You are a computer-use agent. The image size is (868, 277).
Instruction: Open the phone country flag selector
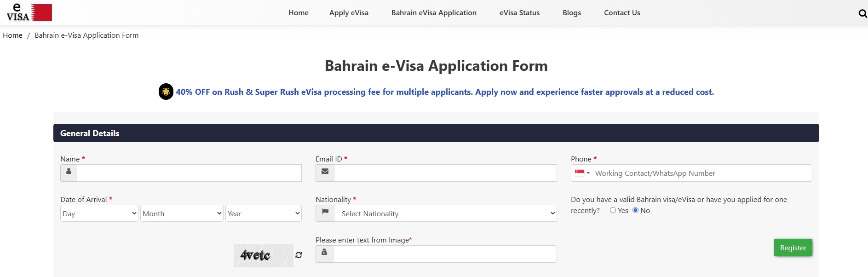click(582, 173)
